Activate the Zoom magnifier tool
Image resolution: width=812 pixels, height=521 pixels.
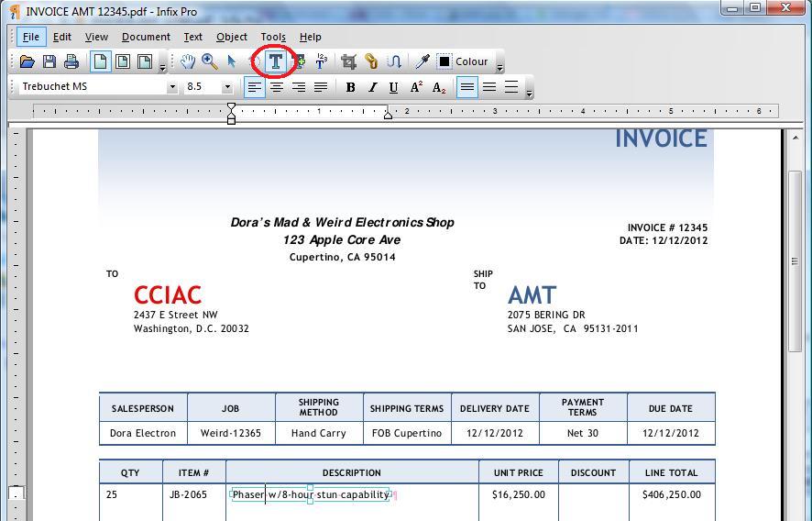pyautogui.click(x=209, y=61)
